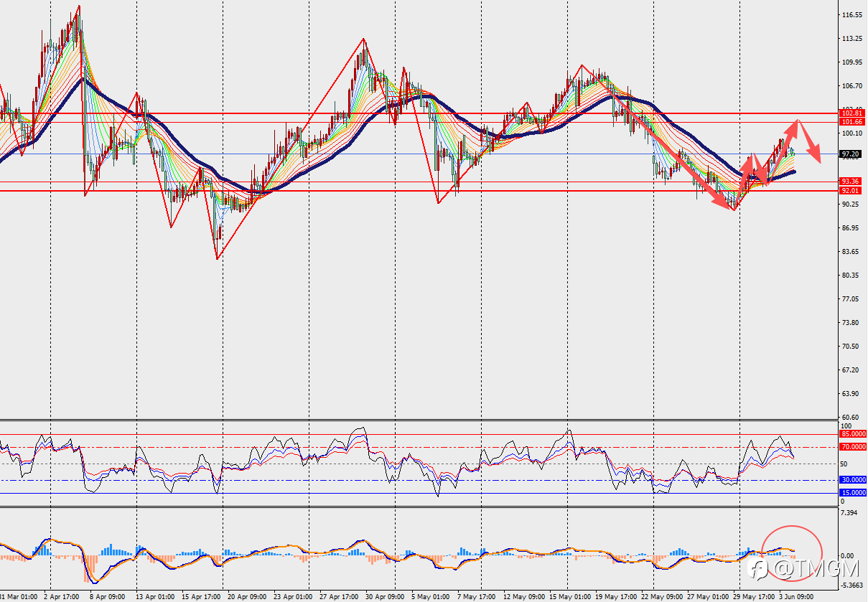Click the 116.65 value on price axis

point(853,15)
